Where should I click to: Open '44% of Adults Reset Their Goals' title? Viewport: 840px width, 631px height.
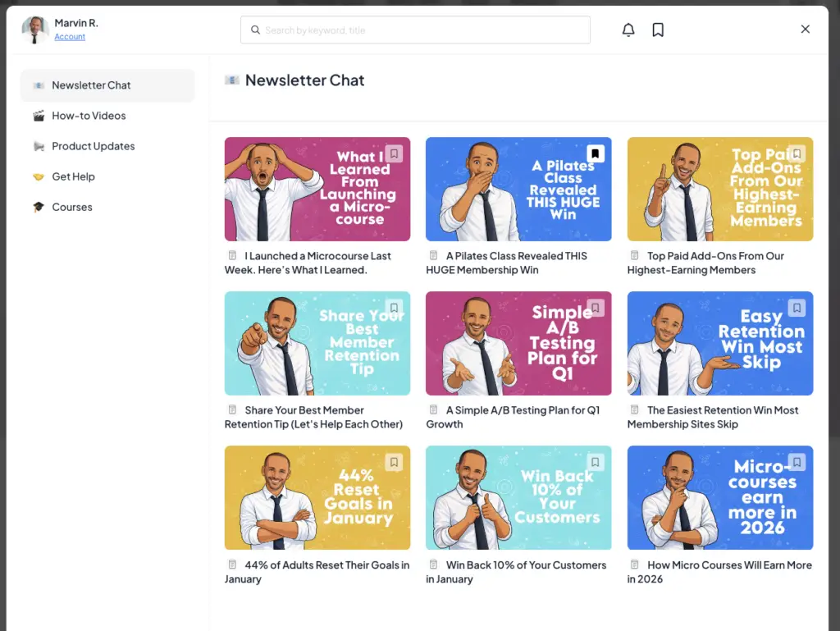317,572
